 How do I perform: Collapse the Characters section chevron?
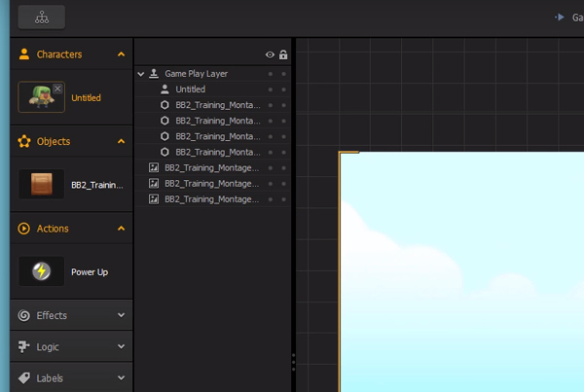(121, 54)
